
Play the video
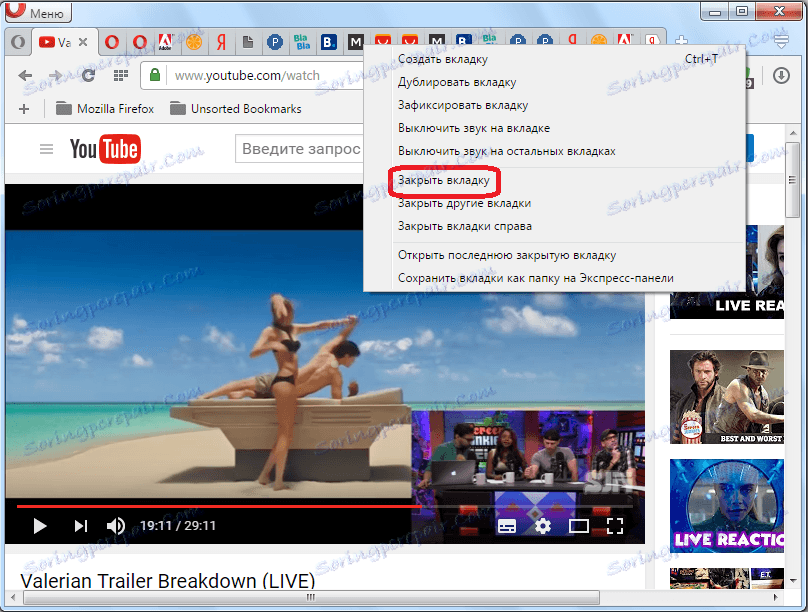[x=39, y=526]
